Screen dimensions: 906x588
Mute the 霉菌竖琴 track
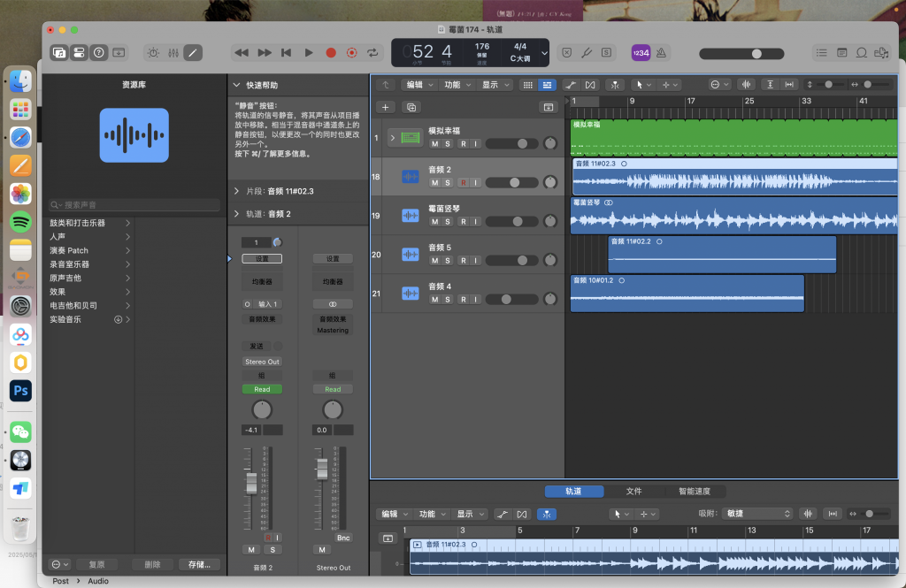pyautogui.click(x=434, y=221)
